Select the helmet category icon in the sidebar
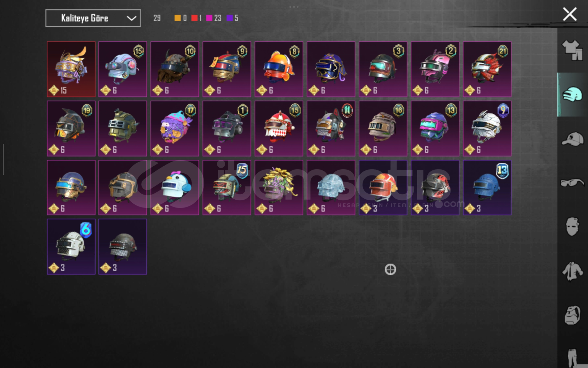This screenshot has height=368, width=588. 572,94
